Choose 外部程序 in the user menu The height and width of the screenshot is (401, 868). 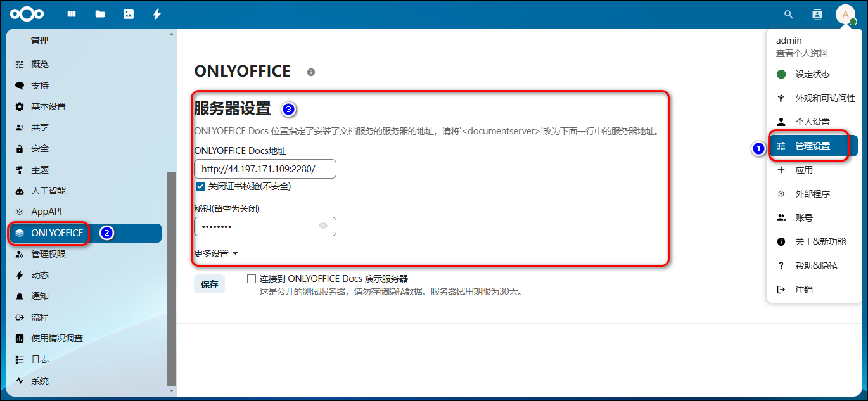click(x=814, y=194)
